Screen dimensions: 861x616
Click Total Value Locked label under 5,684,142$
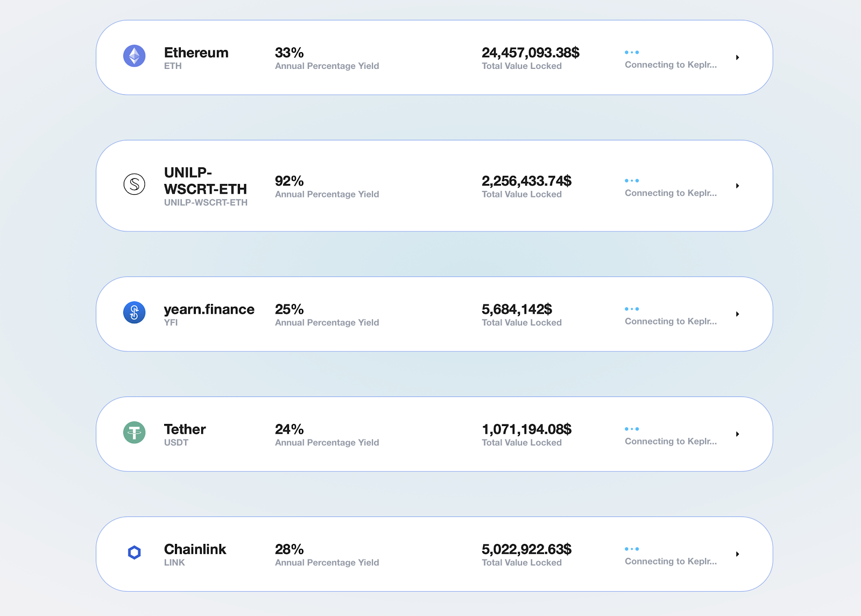click(x=522, y=323)
